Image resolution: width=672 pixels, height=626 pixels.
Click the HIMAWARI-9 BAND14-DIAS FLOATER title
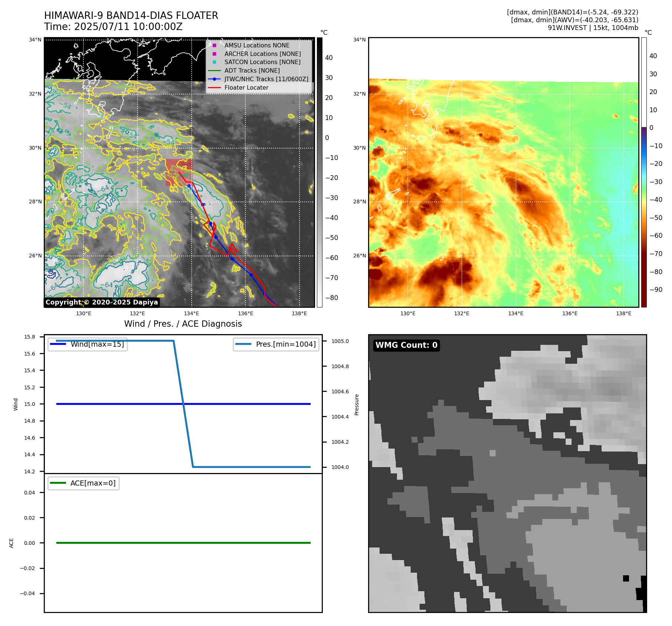(131, 16)
